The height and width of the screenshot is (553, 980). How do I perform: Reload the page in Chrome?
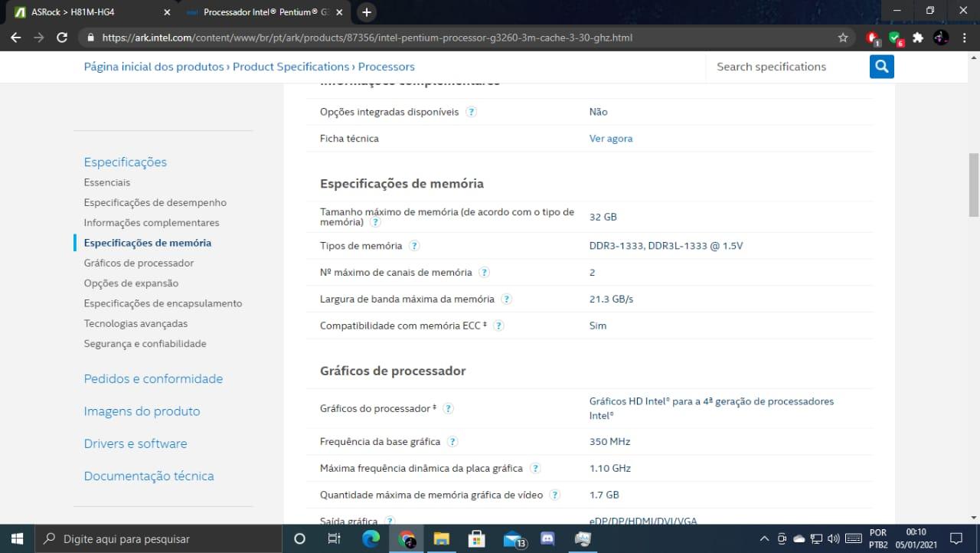tap(62, 37)
